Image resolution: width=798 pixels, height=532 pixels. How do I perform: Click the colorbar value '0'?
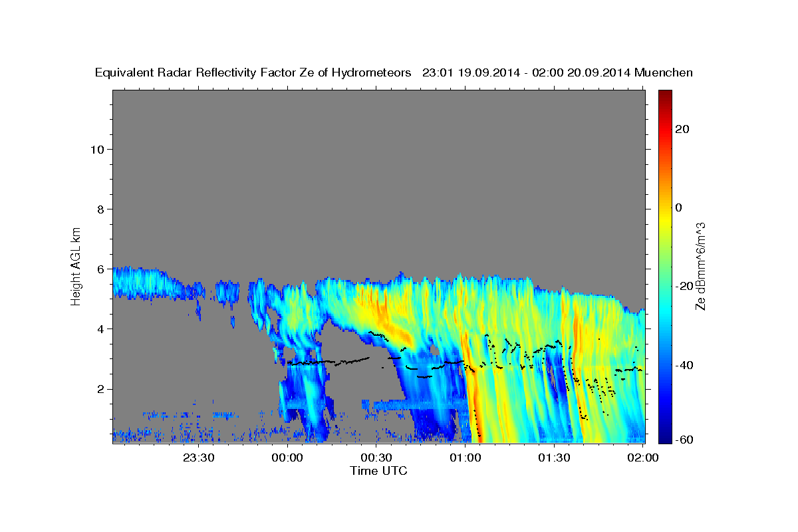678,207
